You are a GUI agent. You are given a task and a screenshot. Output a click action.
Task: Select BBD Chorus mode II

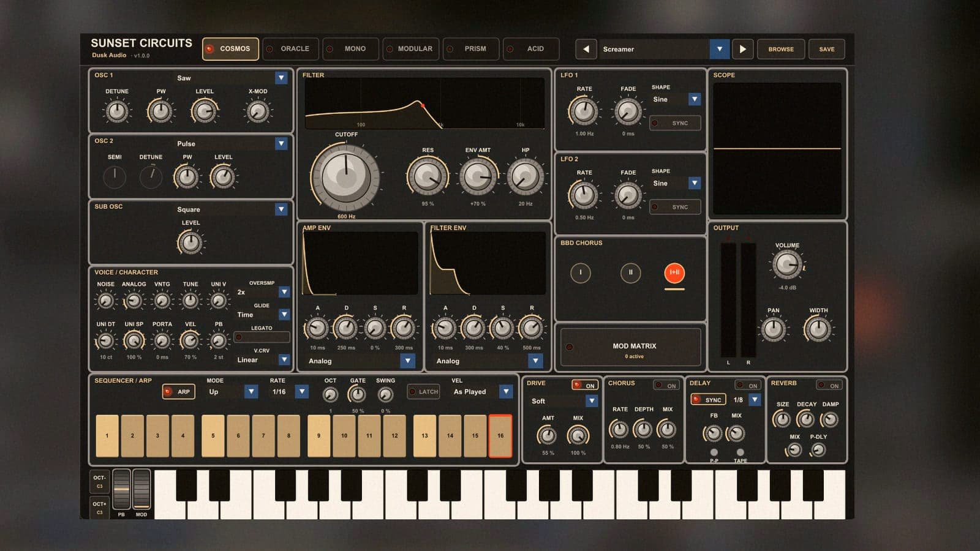click(x=630, y=272)
